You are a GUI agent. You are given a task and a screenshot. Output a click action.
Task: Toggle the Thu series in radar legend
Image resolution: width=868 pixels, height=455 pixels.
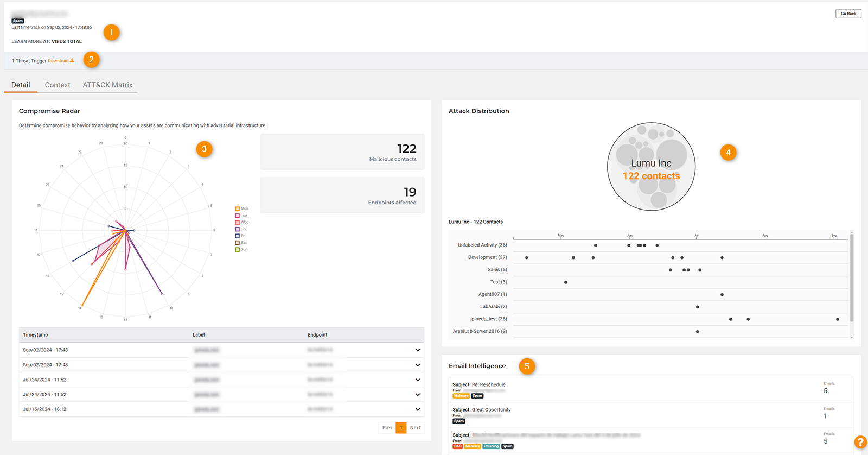point(238,229)
